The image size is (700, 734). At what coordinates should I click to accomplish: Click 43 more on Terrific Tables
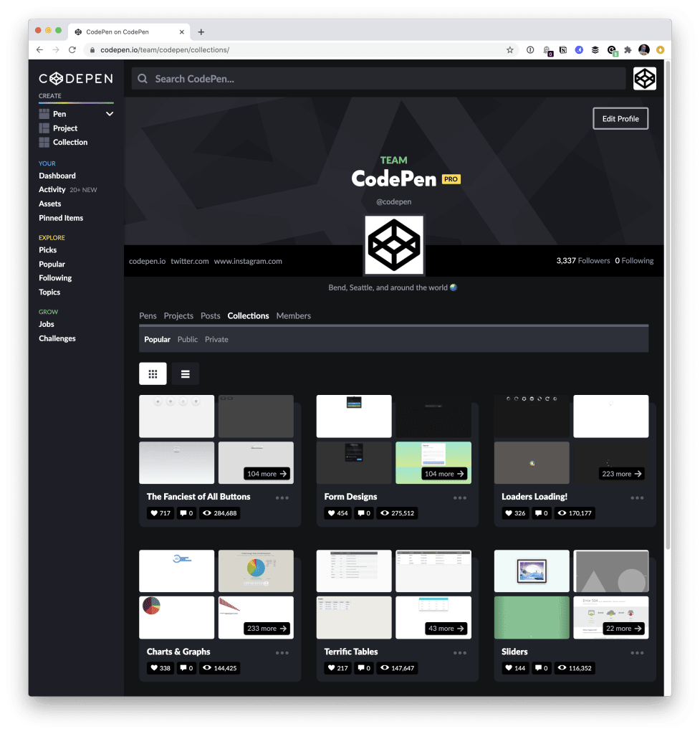(x=446, y=629)
